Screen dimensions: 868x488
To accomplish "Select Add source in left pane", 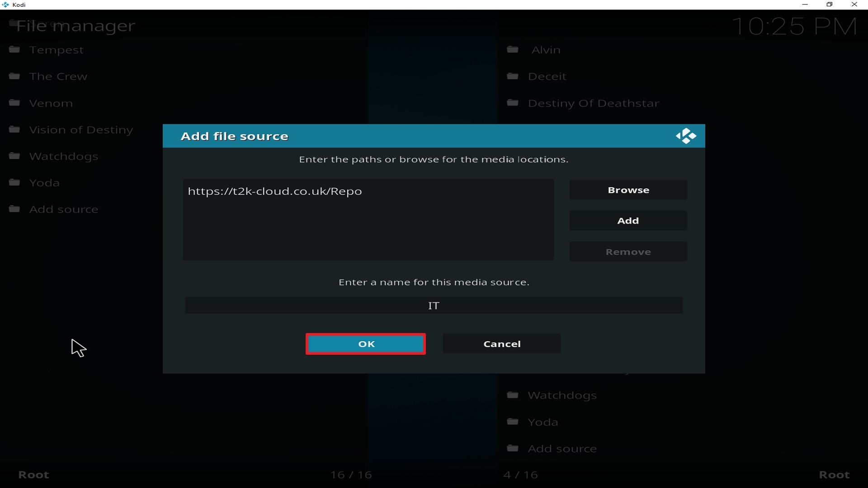I will point(64,210).
